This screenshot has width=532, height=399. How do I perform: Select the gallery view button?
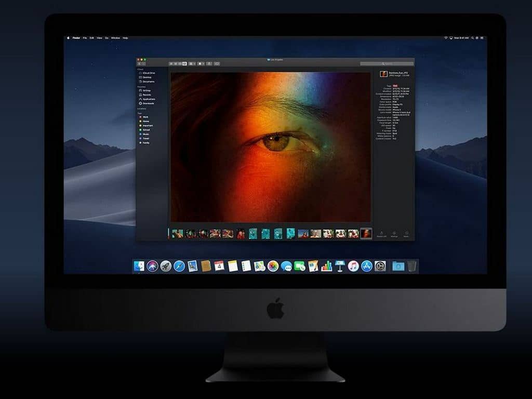coord(184,63)
